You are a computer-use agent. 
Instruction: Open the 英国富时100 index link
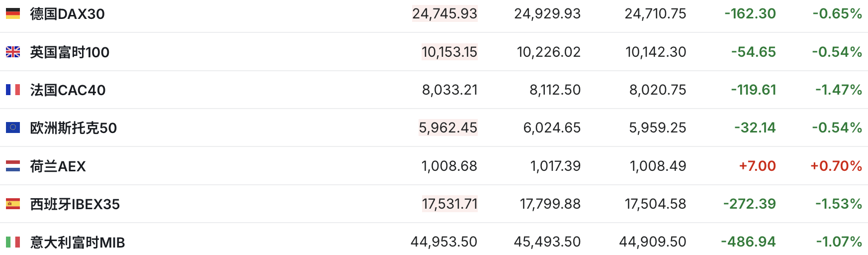(x=70, y=52)
